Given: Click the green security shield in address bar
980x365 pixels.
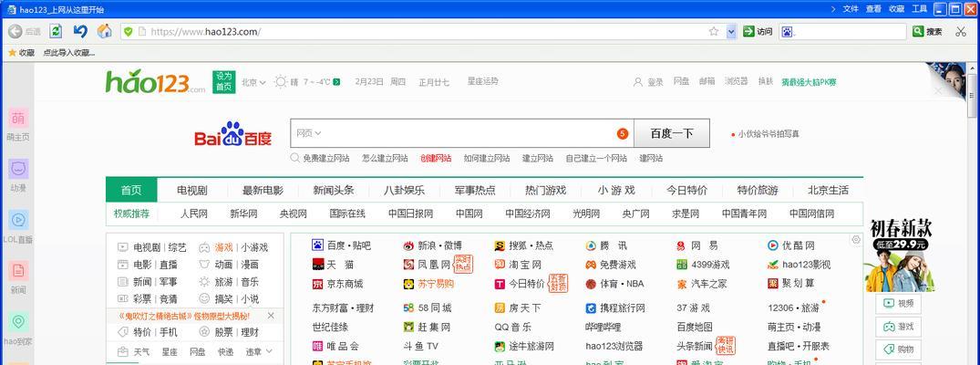Looking at the screenshot, I should click(129, 31).
